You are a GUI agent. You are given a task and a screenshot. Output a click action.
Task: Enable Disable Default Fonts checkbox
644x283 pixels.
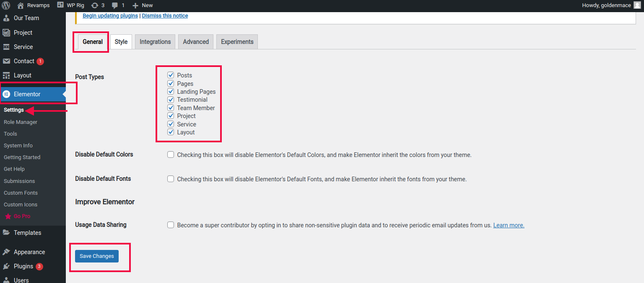click(x=171, y=179)
